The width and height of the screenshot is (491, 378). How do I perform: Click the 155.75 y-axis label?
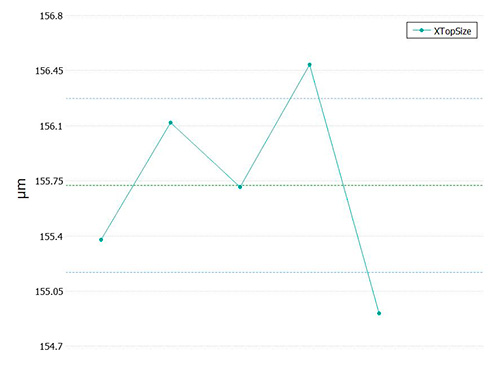tap(49, 181)
